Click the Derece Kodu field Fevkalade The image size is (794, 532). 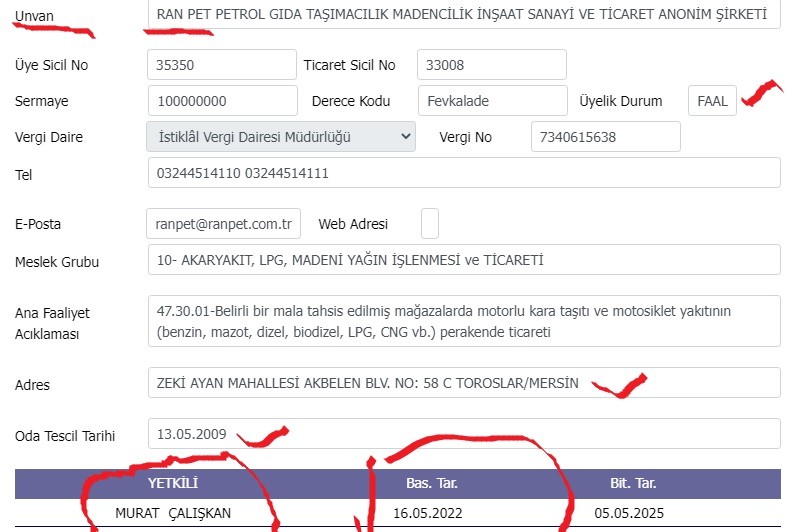pos(493,101)
